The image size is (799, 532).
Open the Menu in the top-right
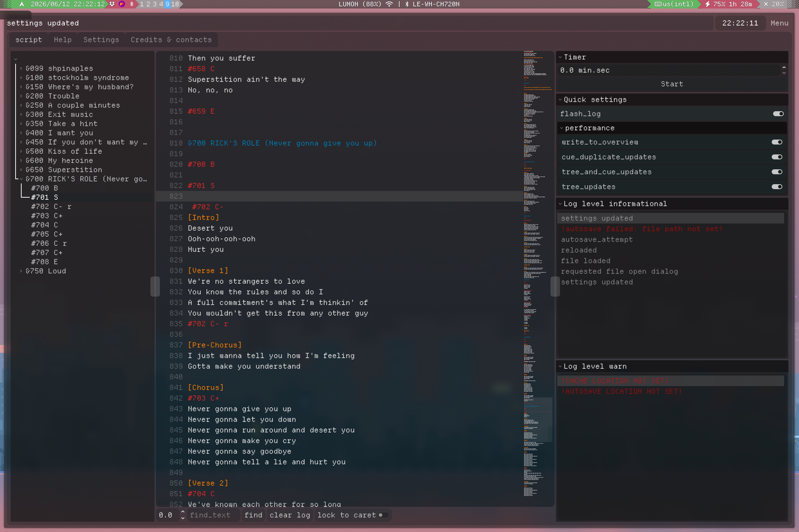click(x=779, y=23)
